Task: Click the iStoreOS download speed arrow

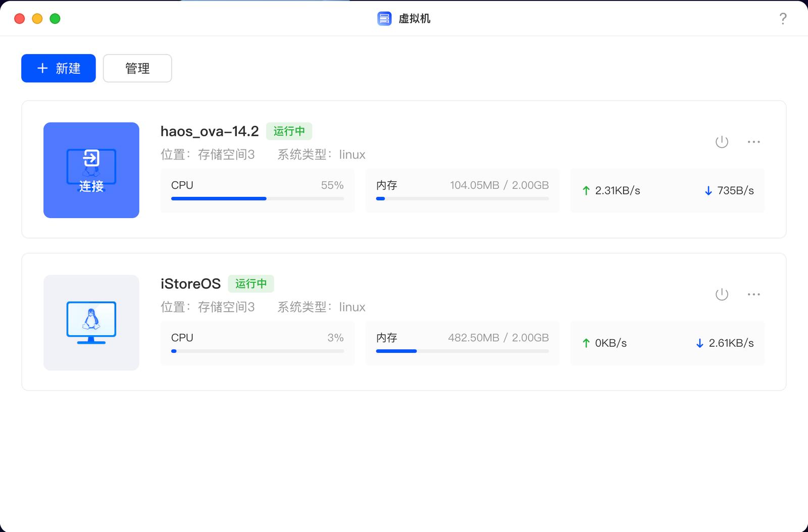Action: coord(699,343)
